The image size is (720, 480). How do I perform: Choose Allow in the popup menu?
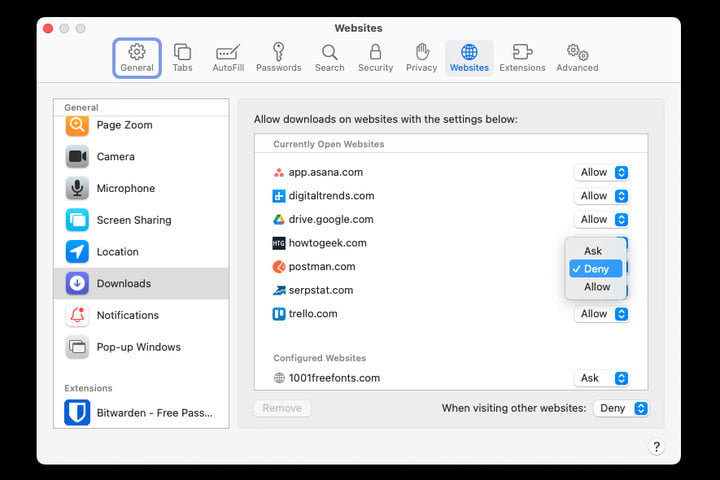(x=596, y=287)
